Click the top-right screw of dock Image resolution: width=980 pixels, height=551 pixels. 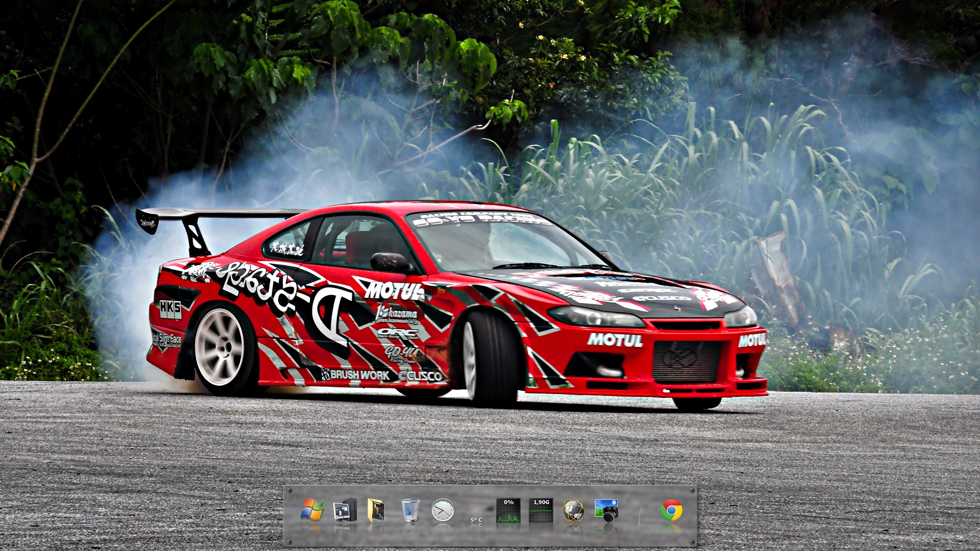click(692, 491)
